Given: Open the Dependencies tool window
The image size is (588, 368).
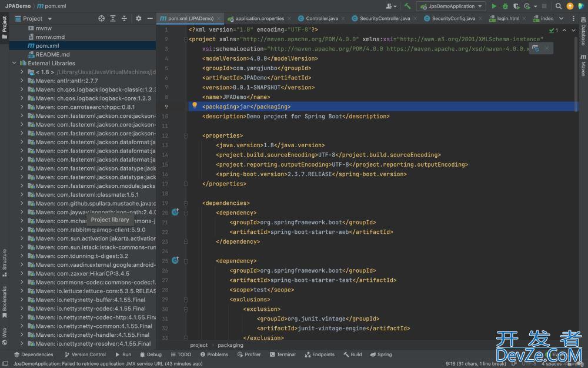Looking at the screenshot, I should click(x=34, y=354).
